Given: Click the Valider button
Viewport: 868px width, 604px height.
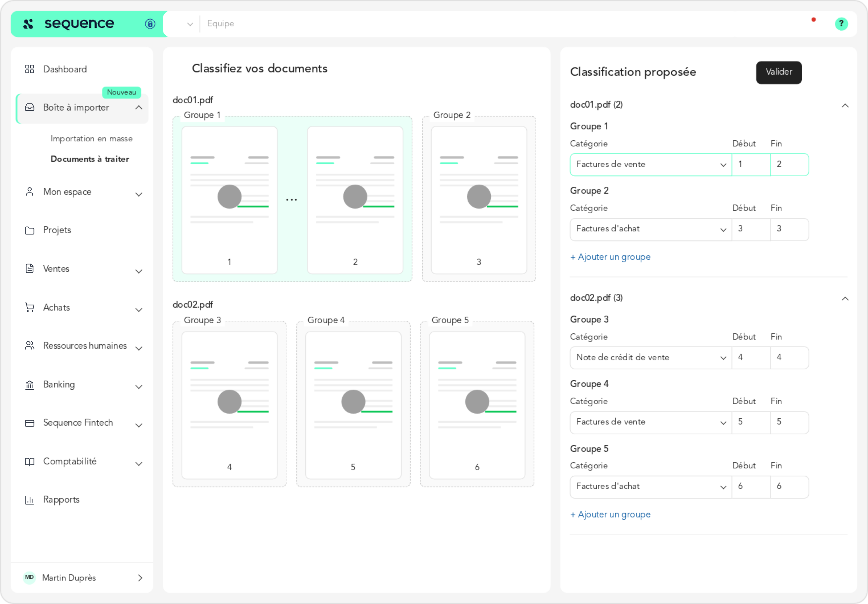Looking at the screenshot, I should (x=779, y=72).
